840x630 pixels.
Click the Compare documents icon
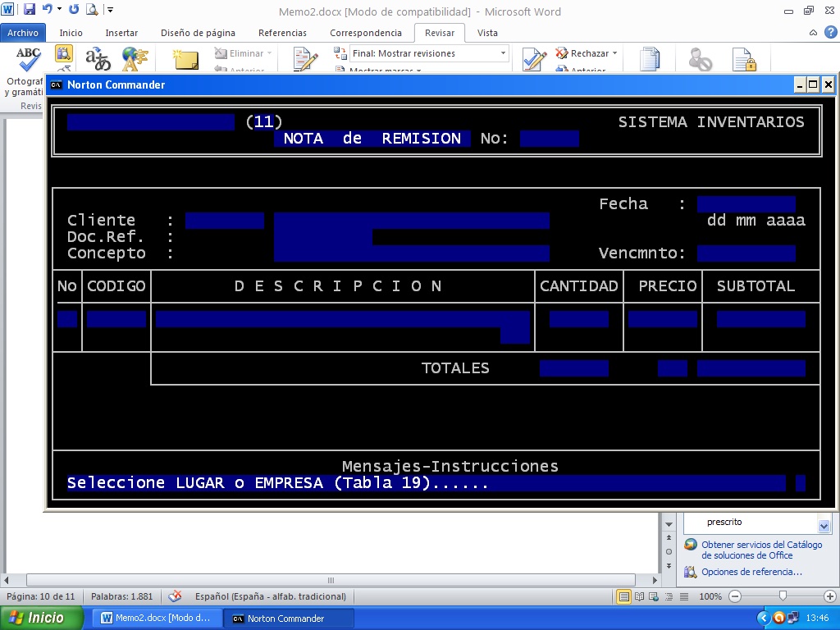[650, 61]
